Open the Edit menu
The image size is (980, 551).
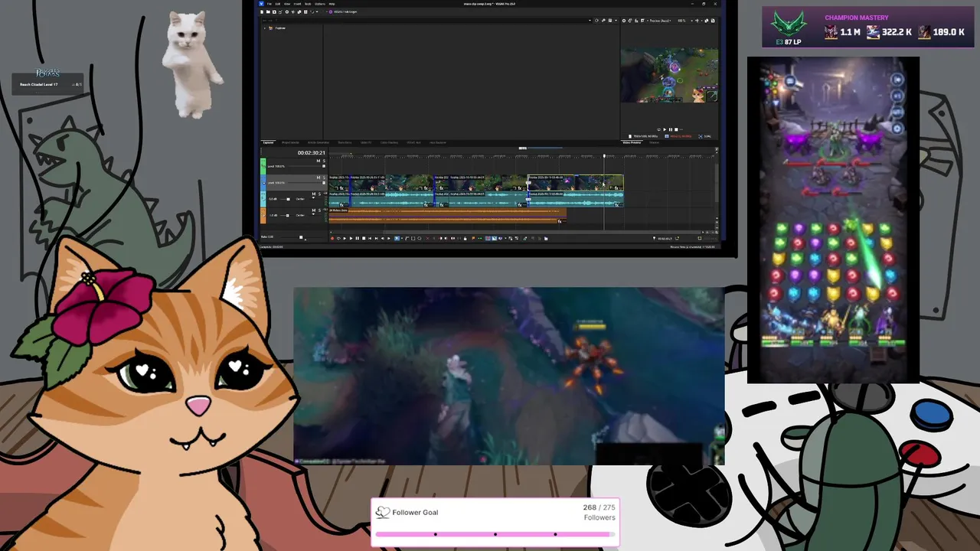(x=278, y=4)
